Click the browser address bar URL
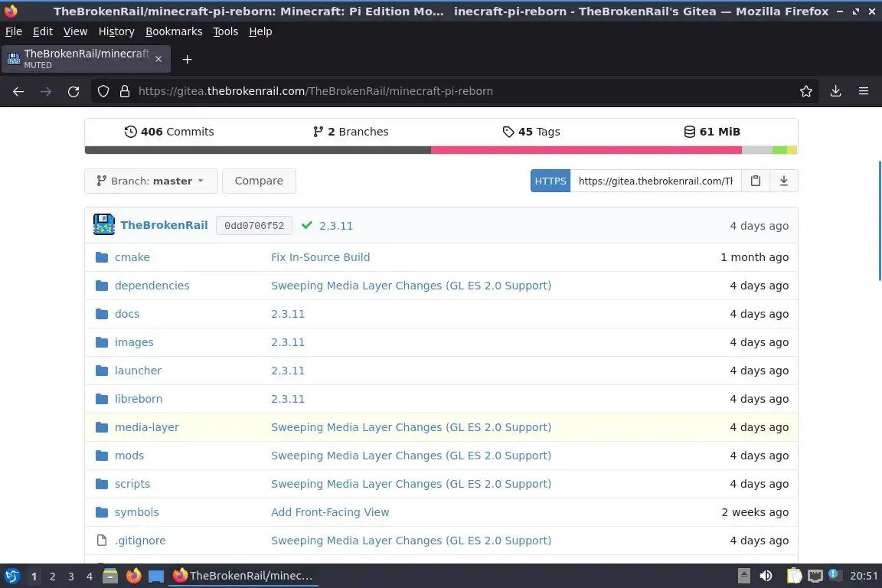882x588 pixels. pos(315,91)
